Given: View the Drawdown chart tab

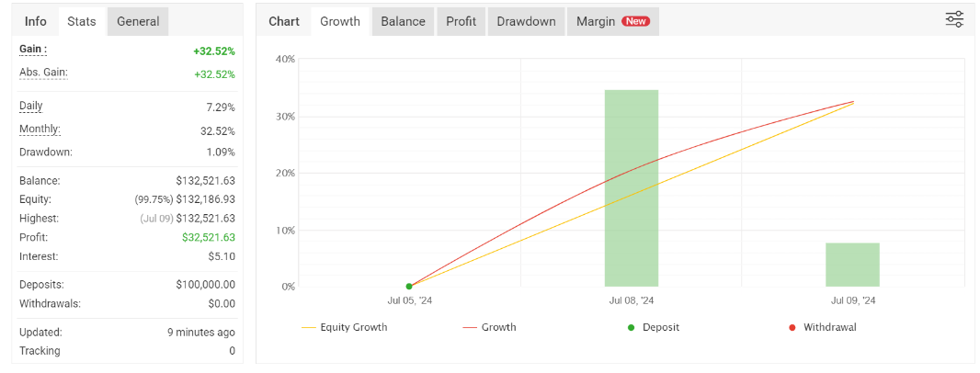Looking at the screenshot, I should click(526, 21).
